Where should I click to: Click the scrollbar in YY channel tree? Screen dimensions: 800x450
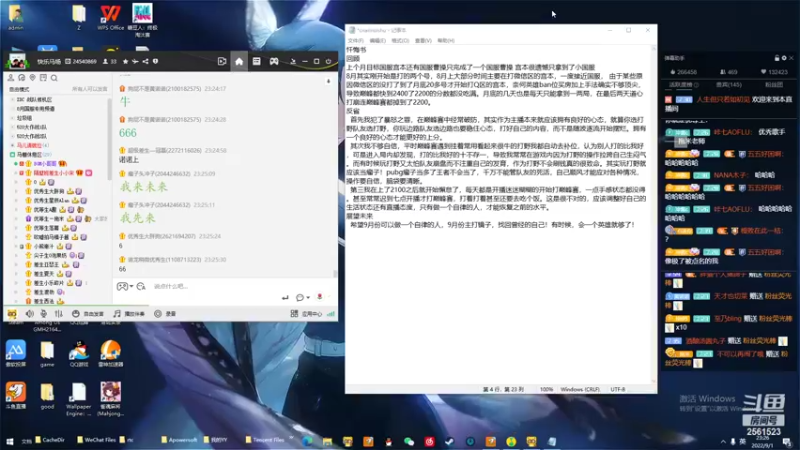pyautogui.click(x=109, y=138)
